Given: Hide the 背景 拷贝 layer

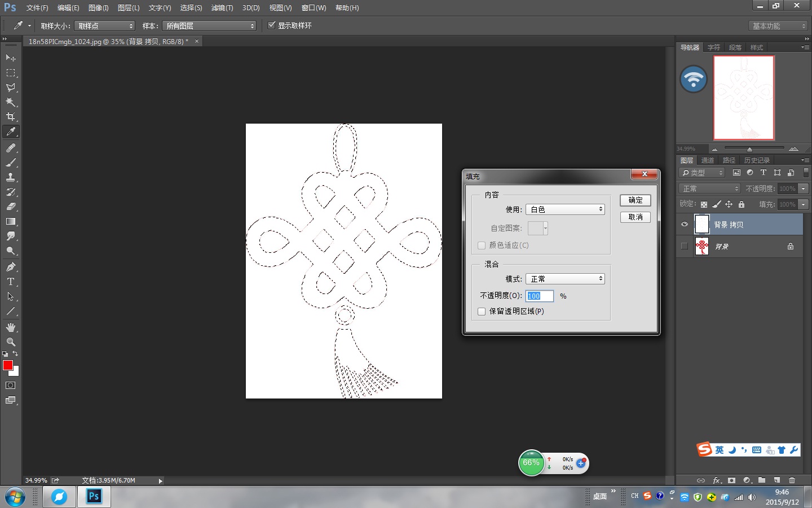Looking at the screenshot, I should (x=685, y=225).
